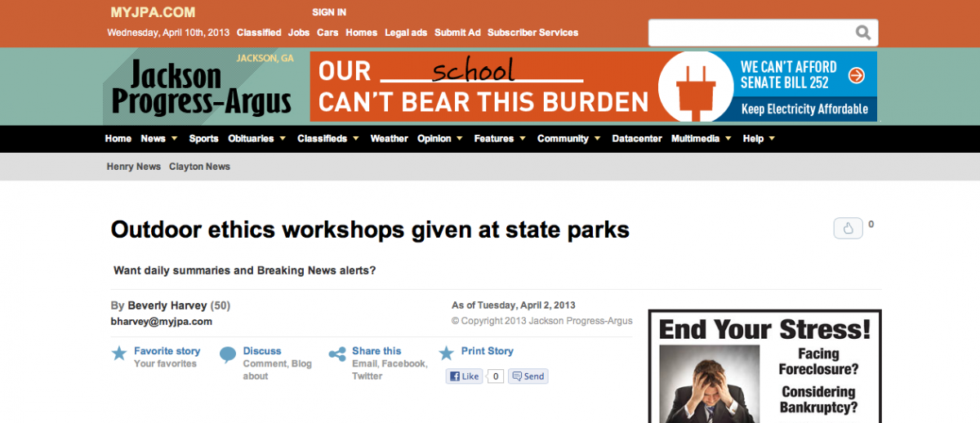Click the Discuss speech bubble icon
Screen dimensions: 980x423
[228, 354]
